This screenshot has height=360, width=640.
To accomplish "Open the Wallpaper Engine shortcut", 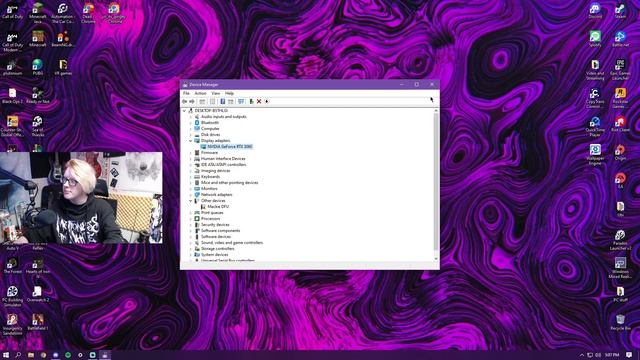I will [x=595, y=155].
